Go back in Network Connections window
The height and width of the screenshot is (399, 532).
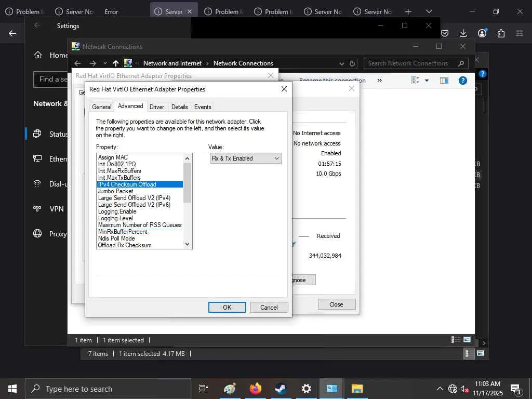(78, 63)
